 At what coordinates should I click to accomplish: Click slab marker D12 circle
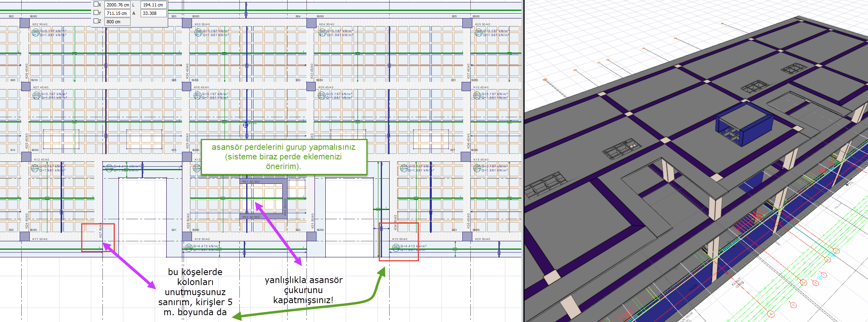point(322,96)
